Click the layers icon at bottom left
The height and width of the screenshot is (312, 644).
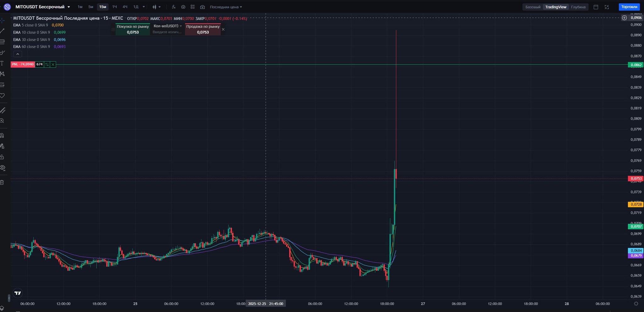(2, 308)
